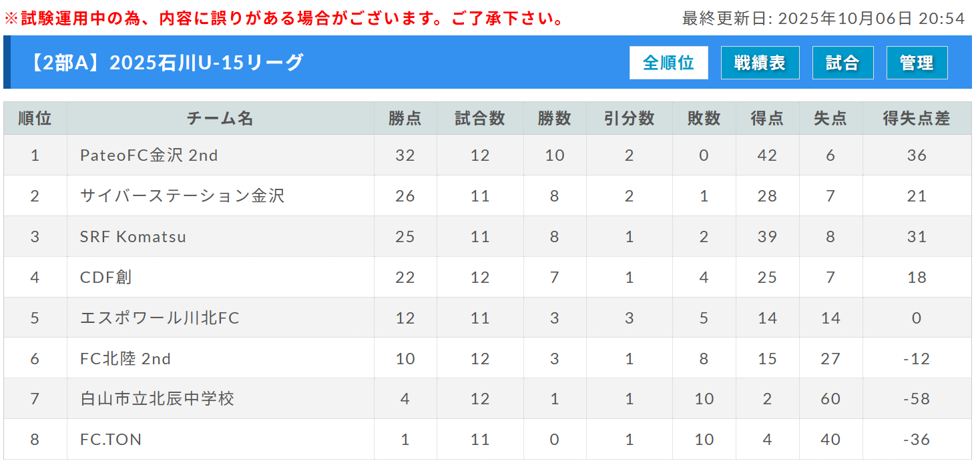Open the 戦績表 tab

(x=760, y=63)
